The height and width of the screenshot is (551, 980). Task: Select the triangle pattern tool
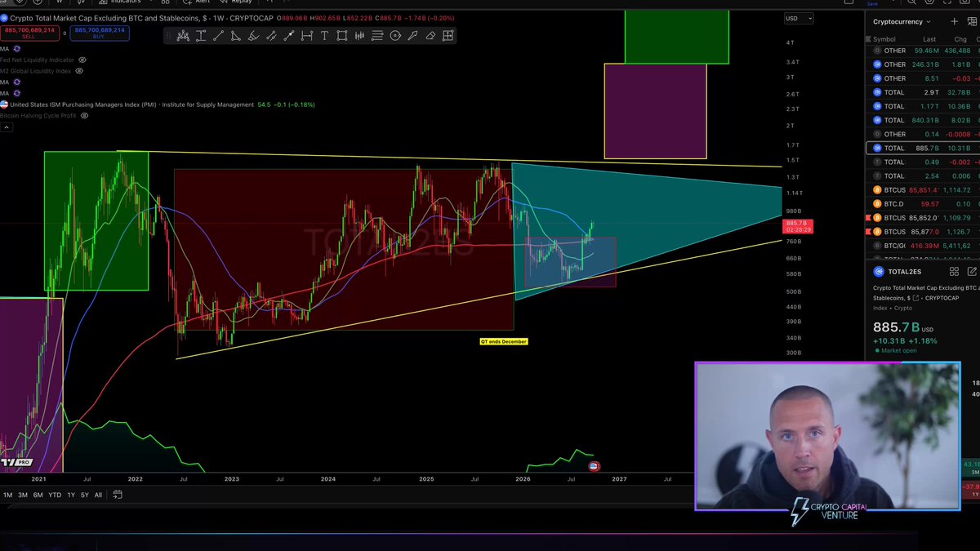pos(236,35)
